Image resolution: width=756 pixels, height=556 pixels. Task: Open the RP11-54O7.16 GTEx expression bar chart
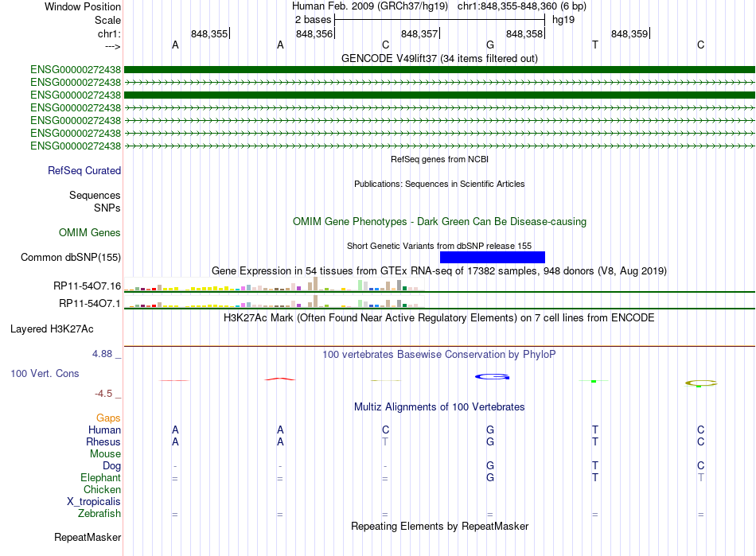click(x=274, y=284)
